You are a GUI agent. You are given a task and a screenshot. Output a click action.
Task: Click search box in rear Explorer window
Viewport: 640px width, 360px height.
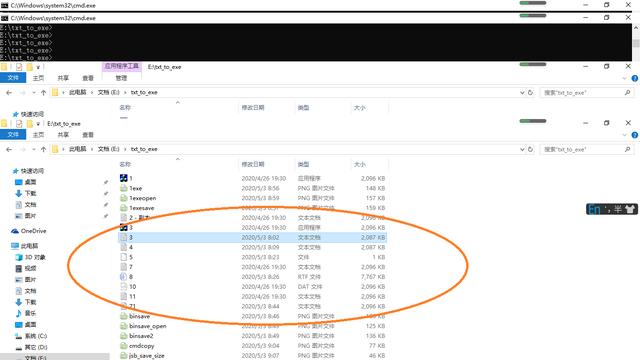pyautogui.click(x=587, y=93)
